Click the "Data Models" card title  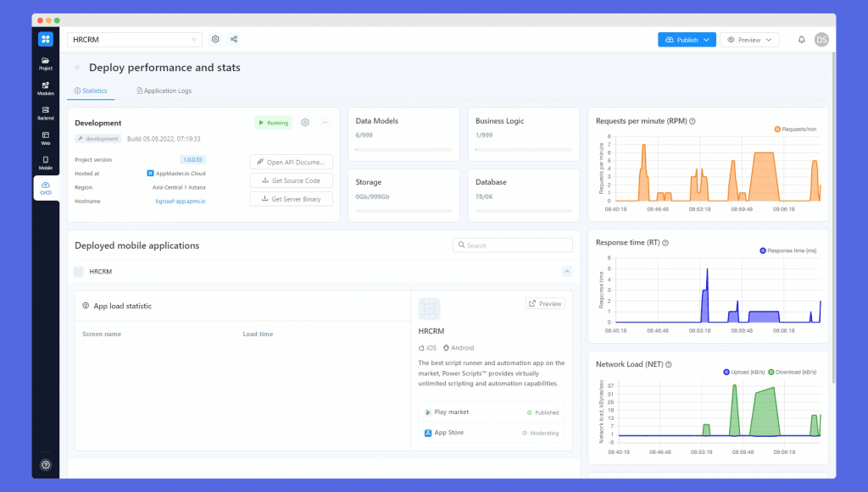coord(377,121)
